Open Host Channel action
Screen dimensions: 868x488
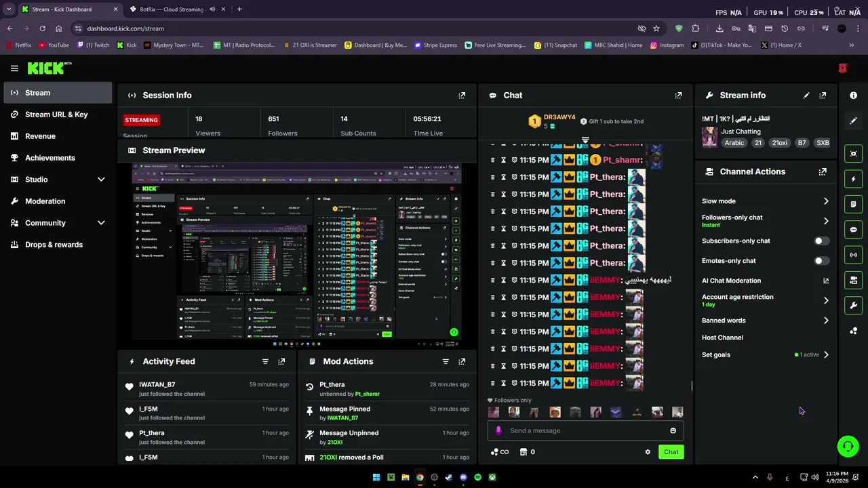pos(722,338)
